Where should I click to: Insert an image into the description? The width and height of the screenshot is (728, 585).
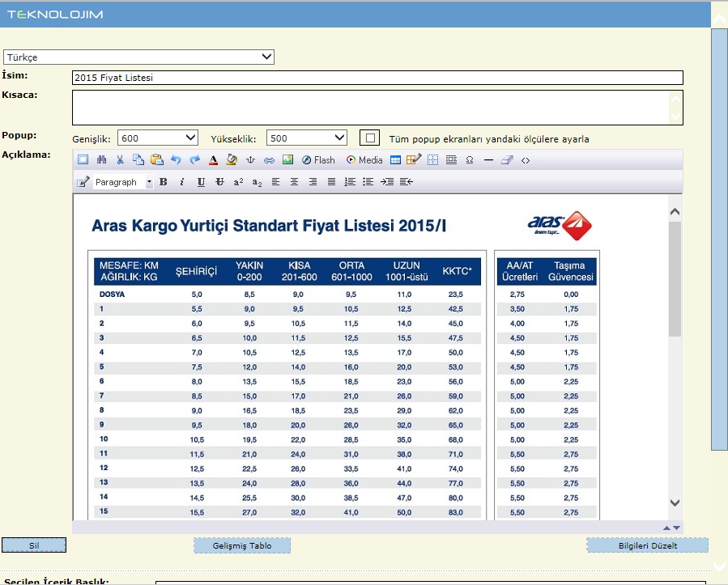click(x=287, y=160)
